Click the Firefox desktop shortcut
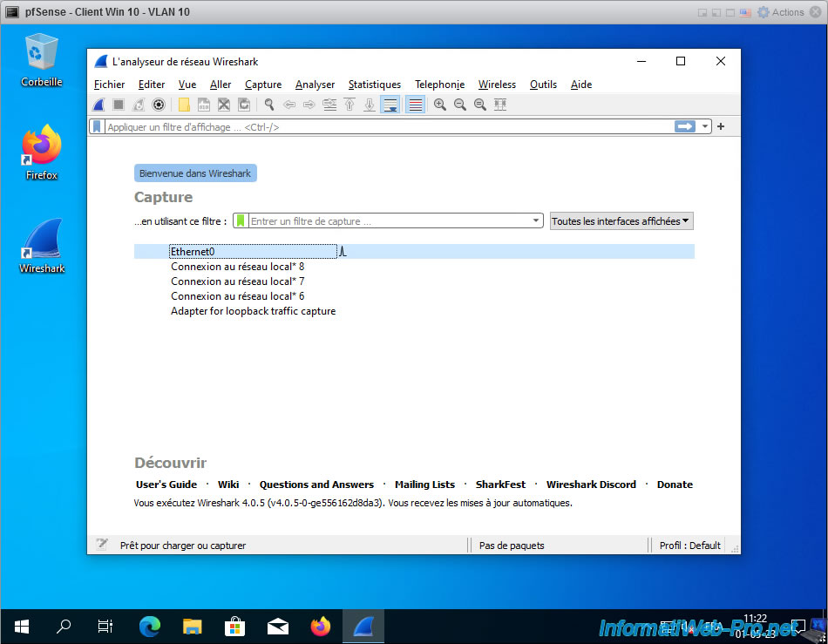 [x=42, y=153]
